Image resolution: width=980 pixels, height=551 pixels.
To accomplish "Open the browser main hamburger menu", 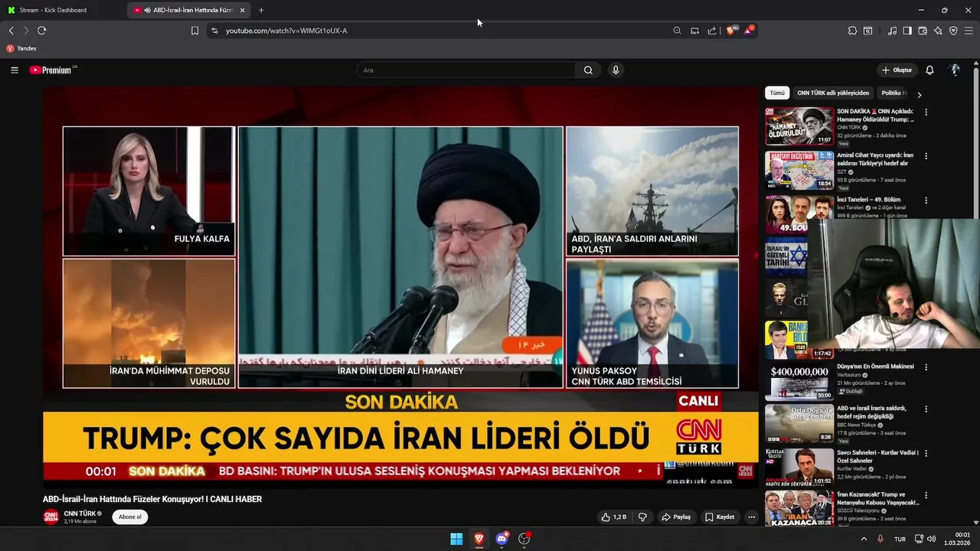I will (x=969, y=31).
